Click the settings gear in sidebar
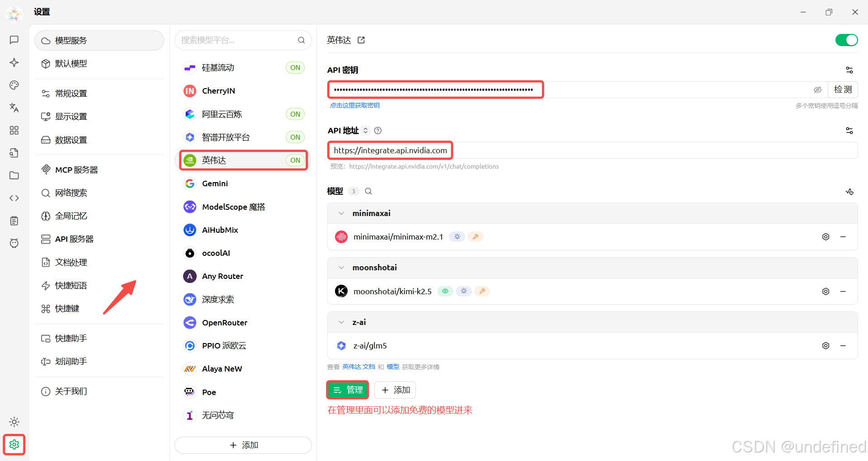The height and width of the screenshot is (461, 868). (14, 445)
